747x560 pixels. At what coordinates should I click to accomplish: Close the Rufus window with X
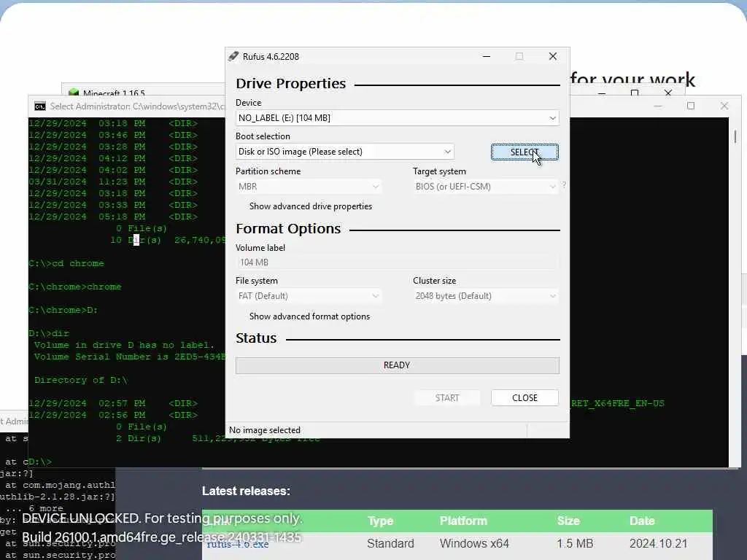pyautogui.click(x=553, y=56)
